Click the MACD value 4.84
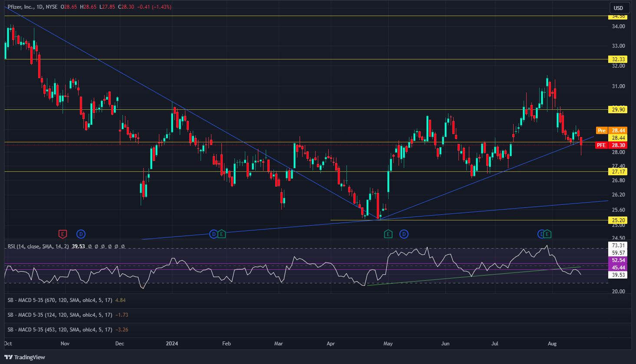 click(x=120, y=300)
